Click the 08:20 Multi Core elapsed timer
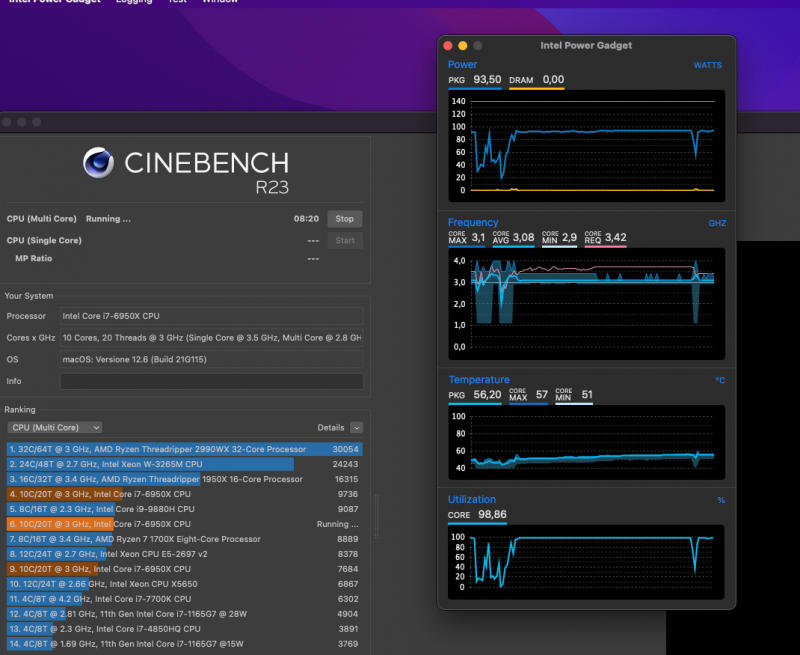The image size is (800, 655). click(x=306, y=219)
